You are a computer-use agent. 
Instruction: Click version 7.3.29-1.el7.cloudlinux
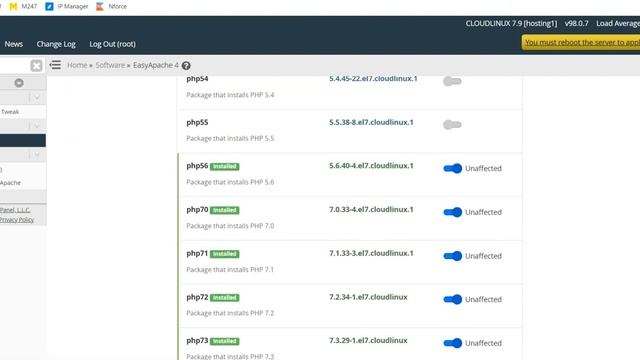(x=368, y=340)
